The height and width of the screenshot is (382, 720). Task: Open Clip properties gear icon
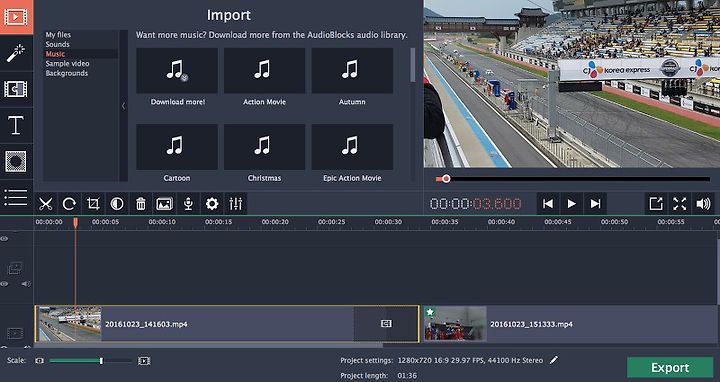(x=212, y=204)
